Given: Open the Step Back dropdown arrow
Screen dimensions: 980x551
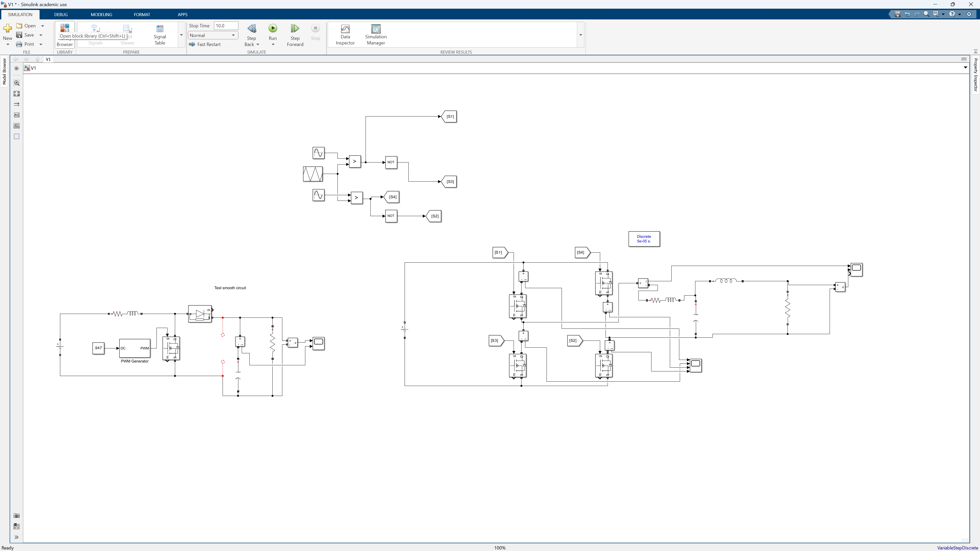Looking at the screenshot, I should (x=258, y=44).
